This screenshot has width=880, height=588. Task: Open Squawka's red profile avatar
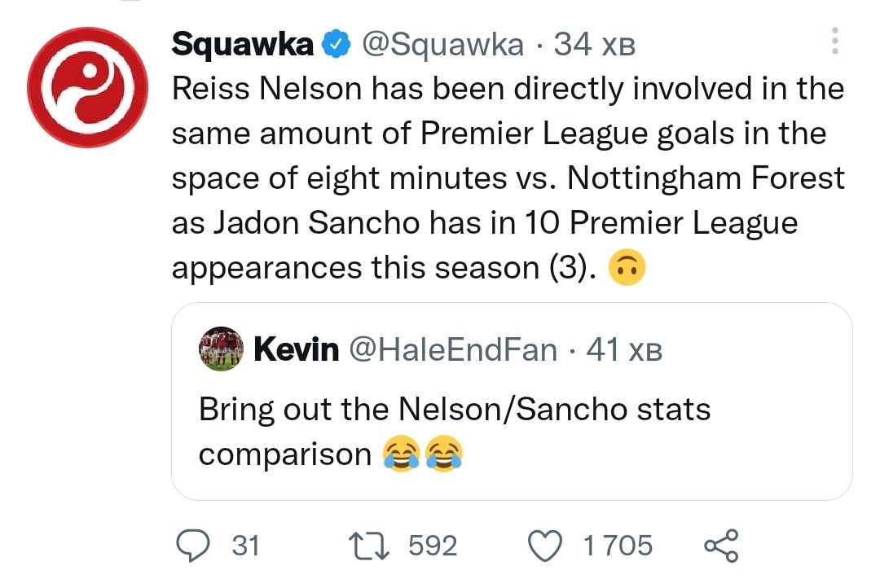(x=88, y=87)
